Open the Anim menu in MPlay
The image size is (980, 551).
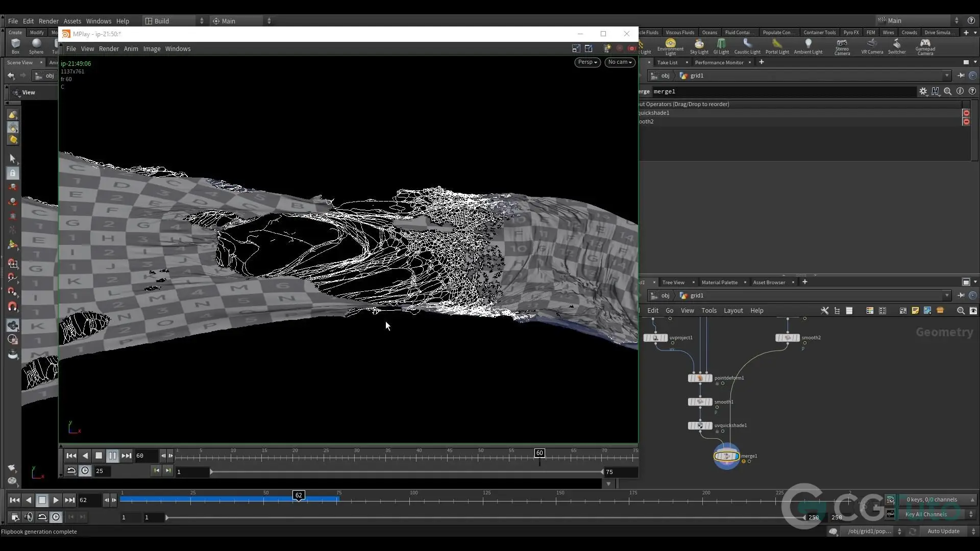131,49
